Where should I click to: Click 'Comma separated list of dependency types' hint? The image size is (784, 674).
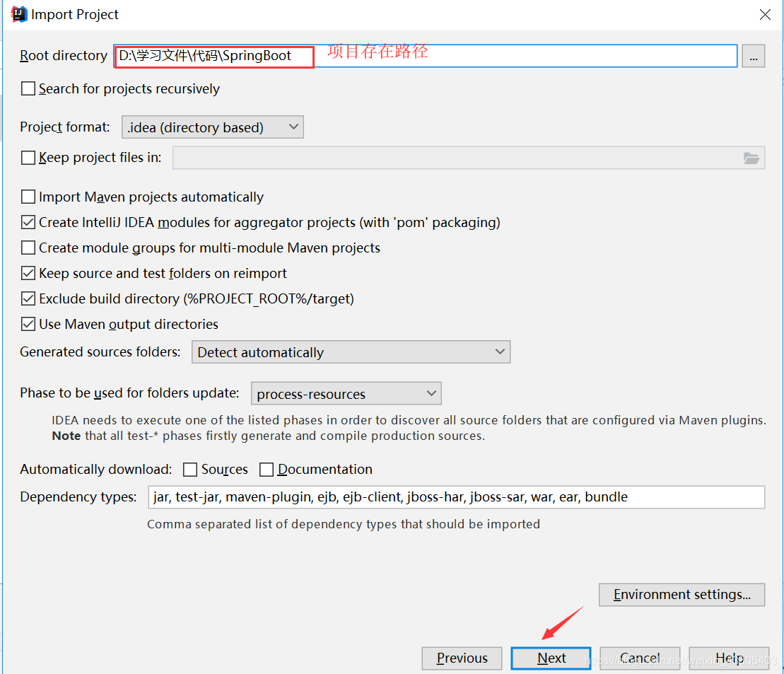tap(344, 524)
